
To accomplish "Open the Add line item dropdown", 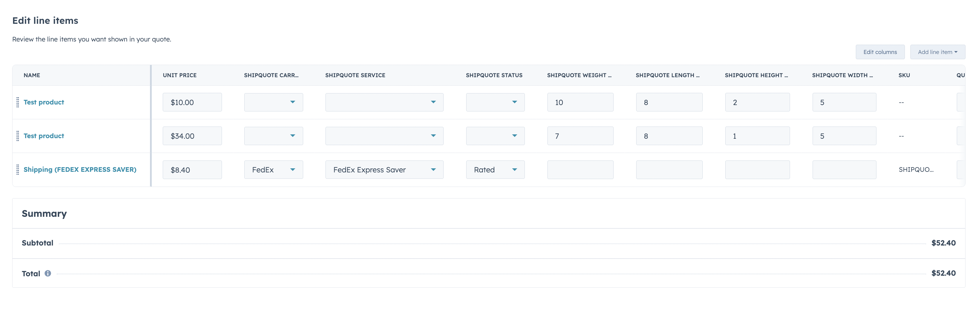I will coord(937,52).
